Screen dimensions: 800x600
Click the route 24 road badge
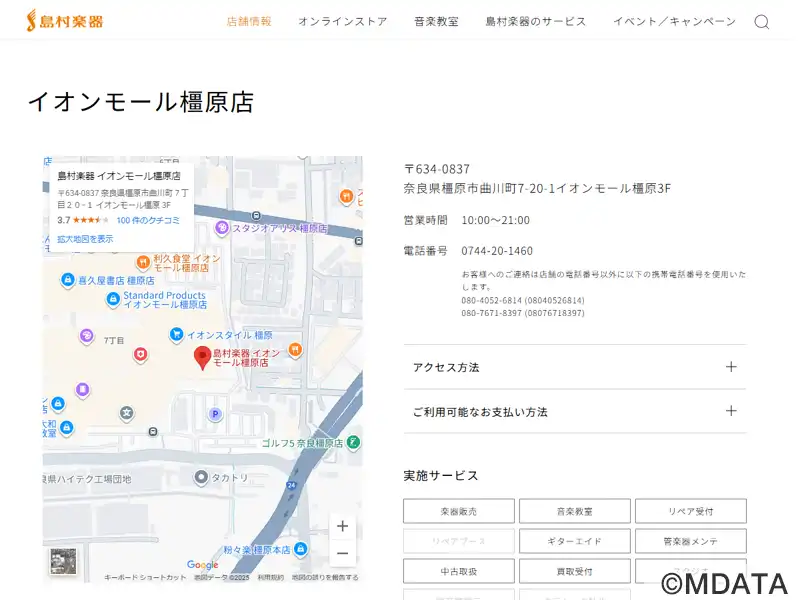click(291, 485)
